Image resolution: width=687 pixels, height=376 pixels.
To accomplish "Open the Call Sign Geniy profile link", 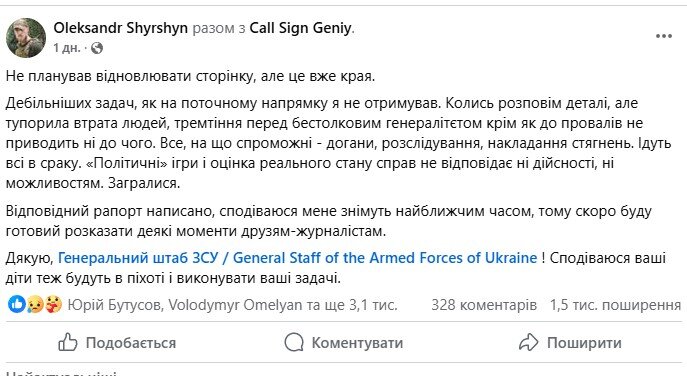I will pyautogui.click(x=301, y=28).
